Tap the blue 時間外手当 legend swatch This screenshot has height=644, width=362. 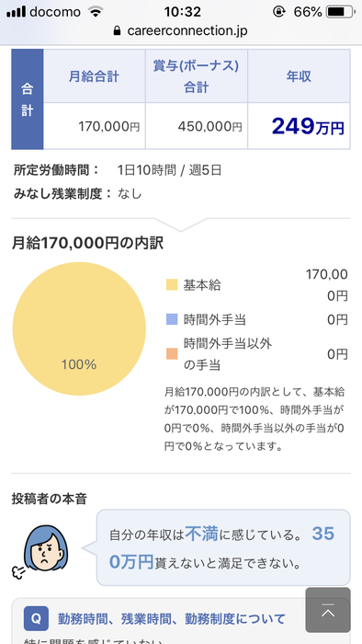click(x=172, y=319)
